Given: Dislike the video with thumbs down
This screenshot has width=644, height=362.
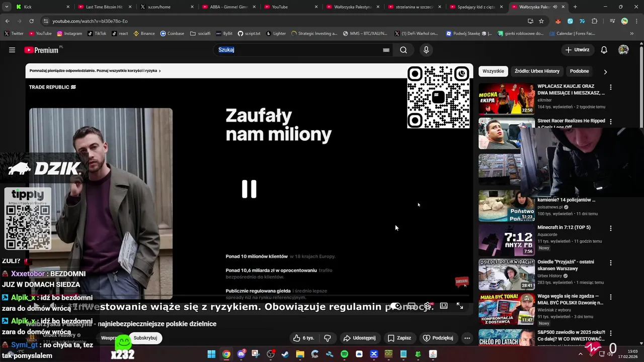Looking at the screenshot, I should [x=328, y=338].
